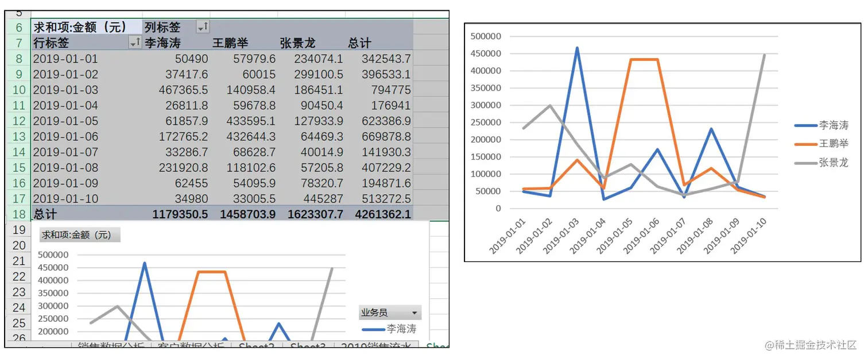Image resolution: width=868 pixels, height=362 pixels.
Task: Select grand total cell 1179350.5
Action: click(x=180, y=214)
